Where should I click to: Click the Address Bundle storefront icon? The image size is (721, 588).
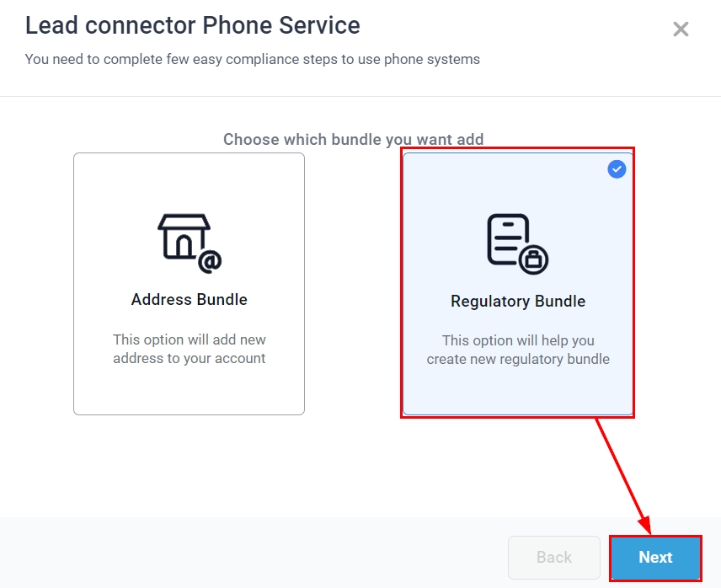(x=184, y=237)
